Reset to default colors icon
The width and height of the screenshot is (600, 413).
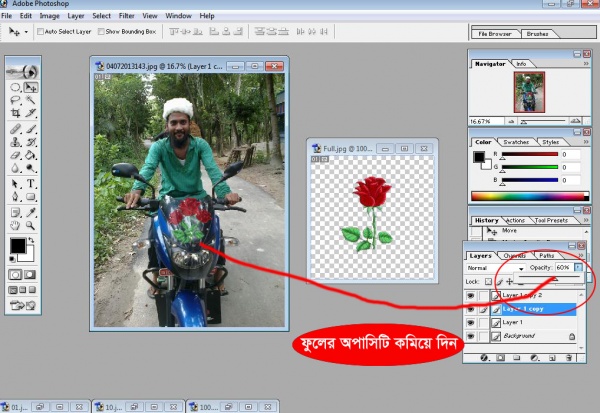click(12, 259)
